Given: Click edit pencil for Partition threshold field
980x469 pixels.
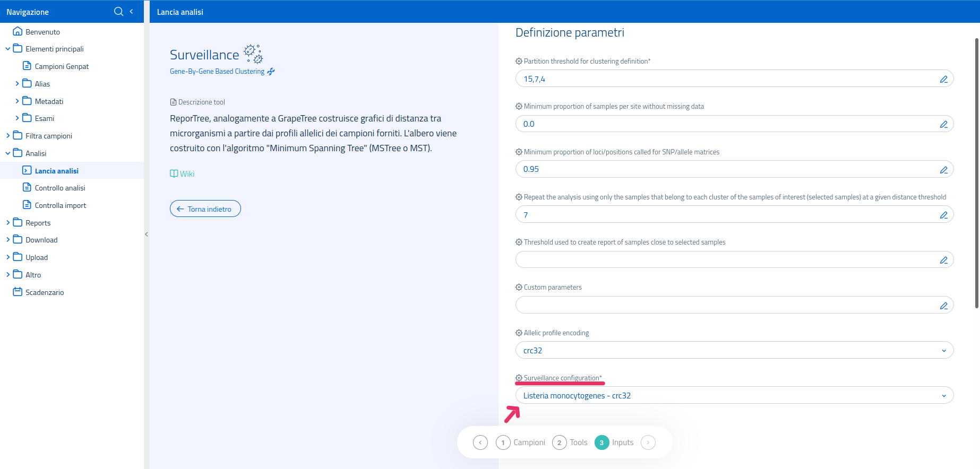Looking at the screenshot, I should click(943, 79).
